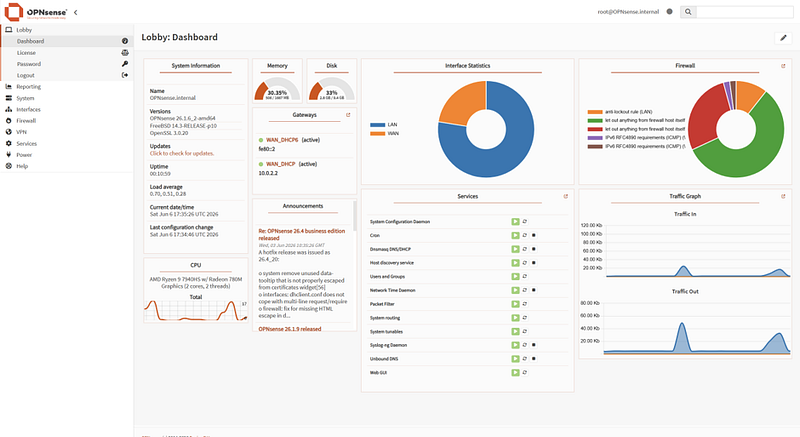The image size is (800, 437).
Task: Restart the Host discovery service
Action: 524,263
